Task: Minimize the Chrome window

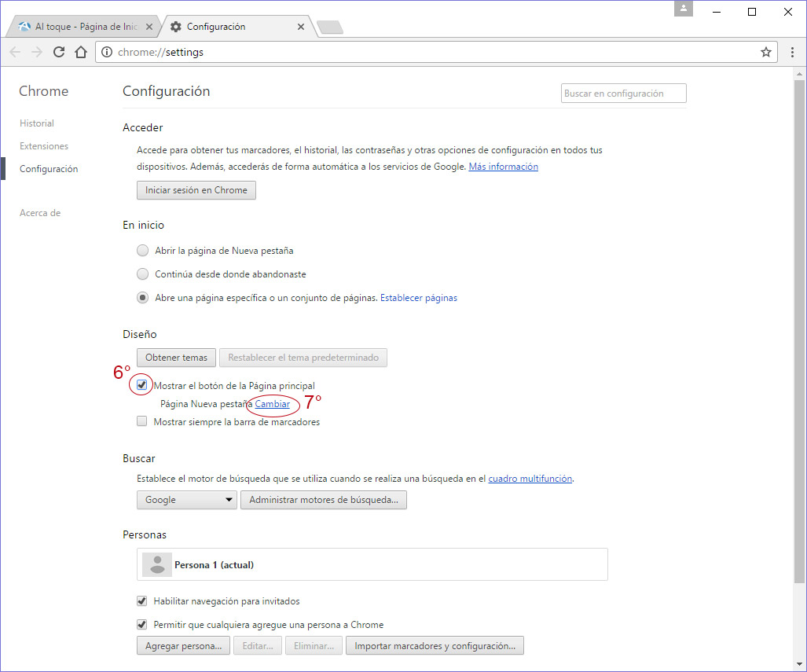Action: tap(717, 11)
